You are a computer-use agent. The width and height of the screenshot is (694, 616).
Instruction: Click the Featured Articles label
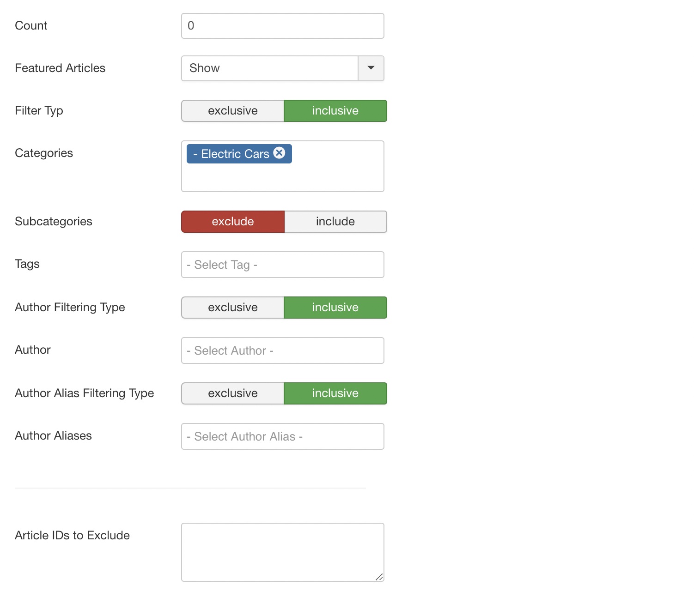60,68
